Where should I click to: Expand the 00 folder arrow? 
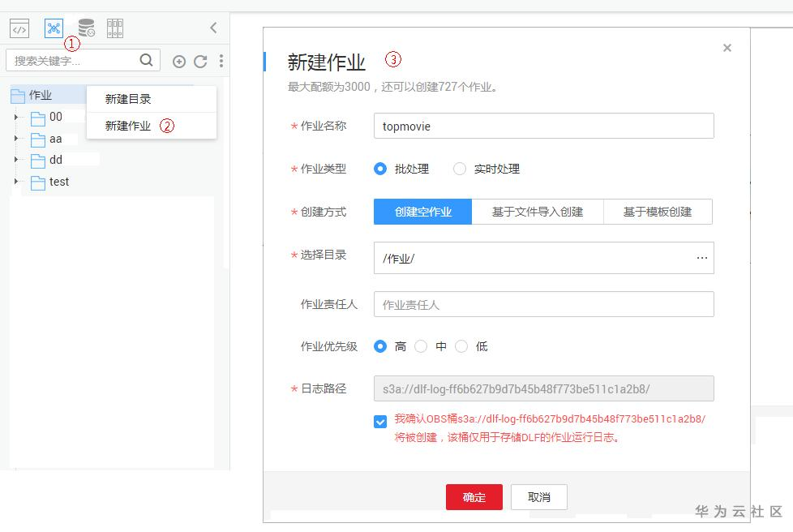tap(16, 118)
